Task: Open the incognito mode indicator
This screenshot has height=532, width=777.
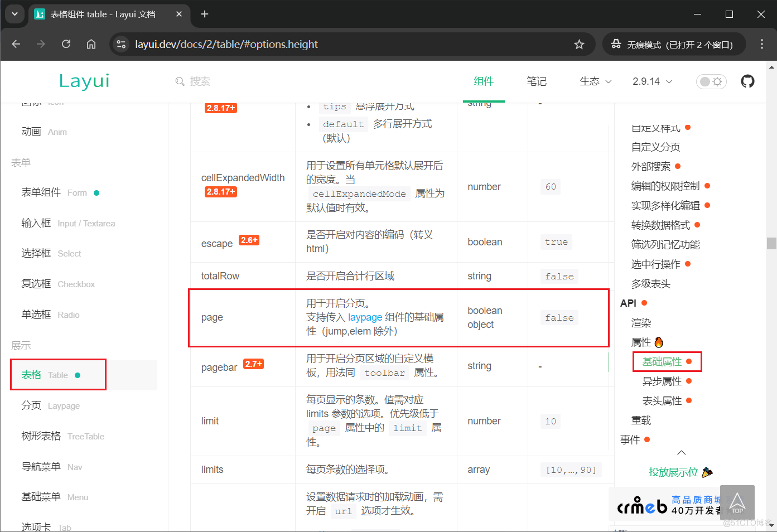Action: [674, 44]
